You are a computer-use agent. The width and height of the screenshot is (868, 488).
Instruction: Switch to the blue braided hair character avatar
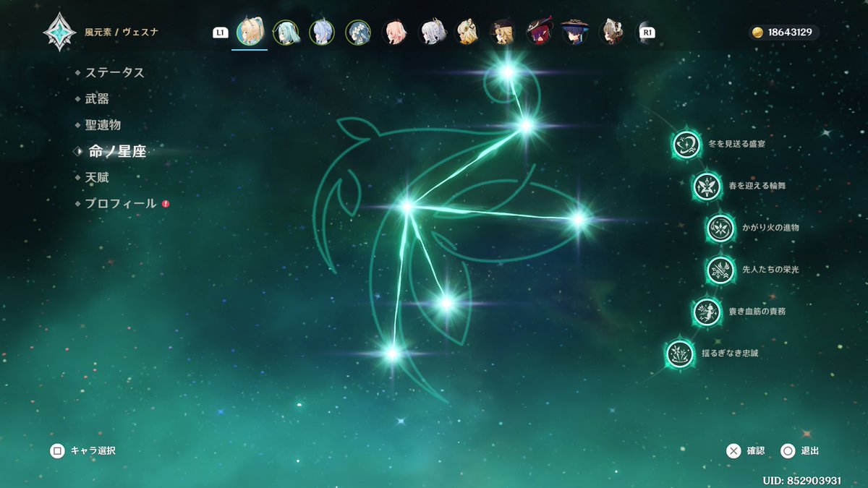[322, 32]
